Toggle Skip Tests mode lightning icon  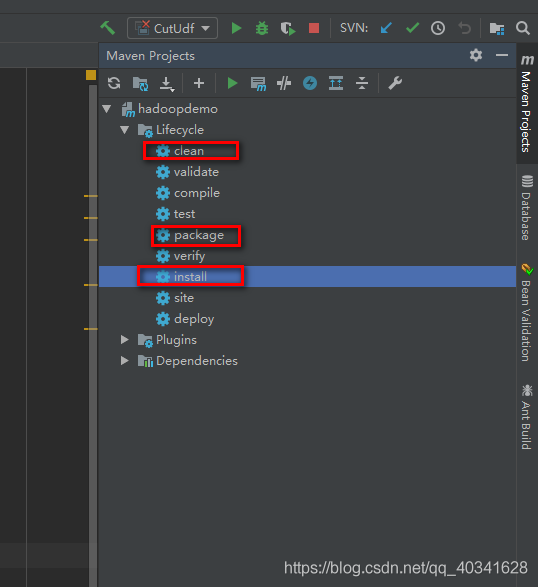(x=310, y=83)
